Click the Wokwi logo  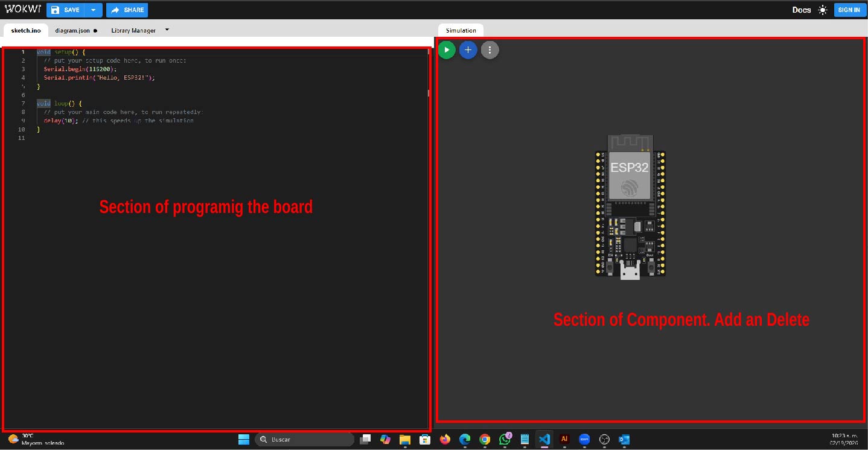pos(22,10)
